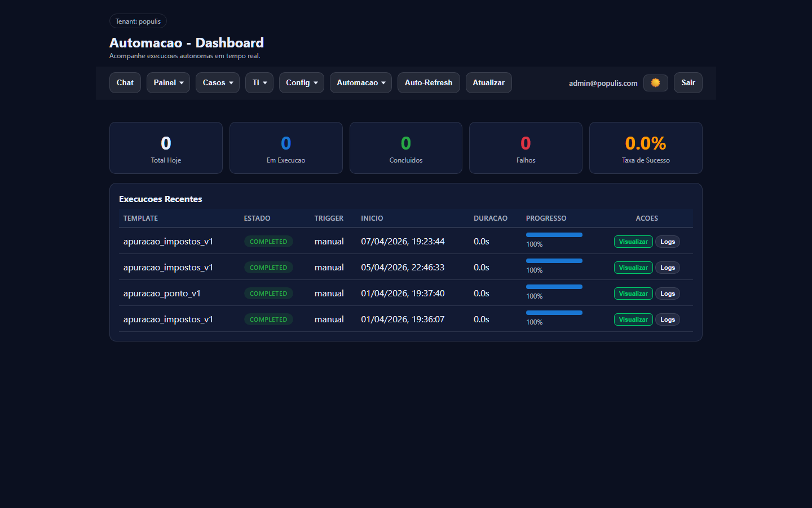812x508 pixels.
Task: Visualizar the 07/04/2026 apuracao_impostos_v1 execution
Action: click(x=633, y=242)
